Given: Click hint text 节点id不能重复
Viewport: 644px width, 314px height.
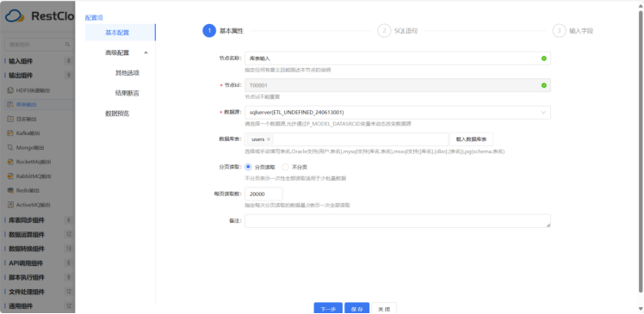Looking at the screenshot, I should click(x=263, y=97).
